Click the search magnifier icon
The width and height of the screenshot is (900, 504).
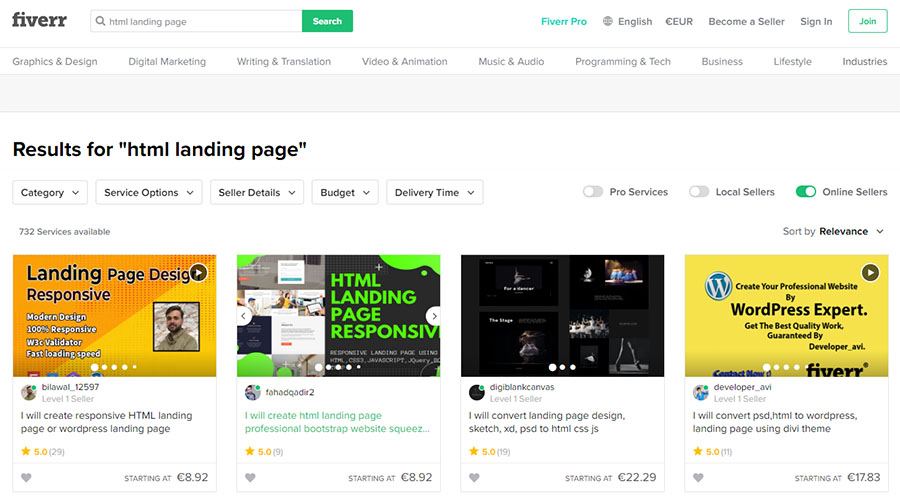click(x=100, y=21)
